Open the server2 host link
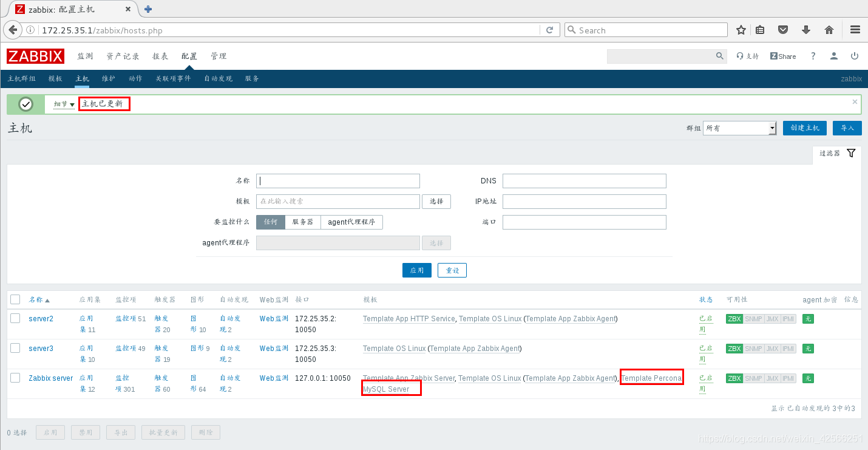 coord(41,319)
